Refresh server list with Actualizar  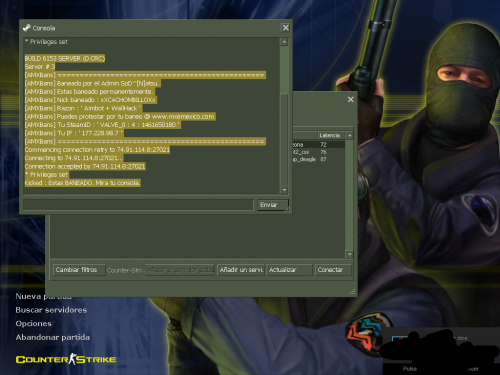pyautogui.click(x=289, y=270)
